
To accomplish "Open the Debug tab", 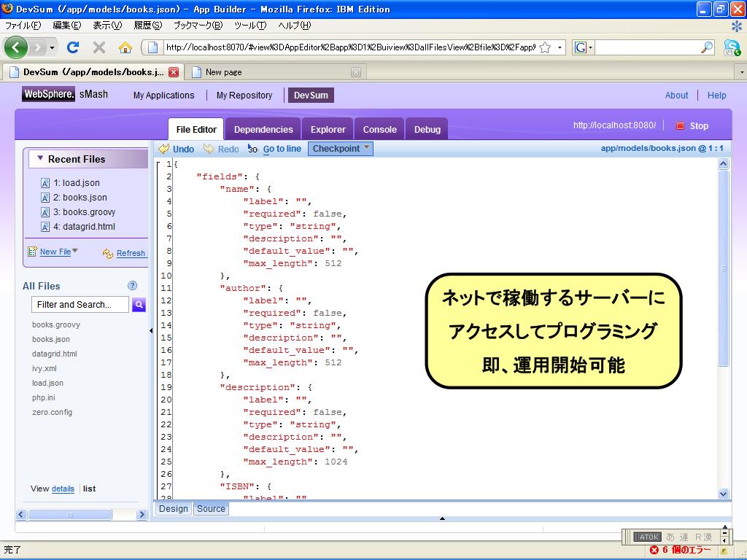I will tap(427, 129).
